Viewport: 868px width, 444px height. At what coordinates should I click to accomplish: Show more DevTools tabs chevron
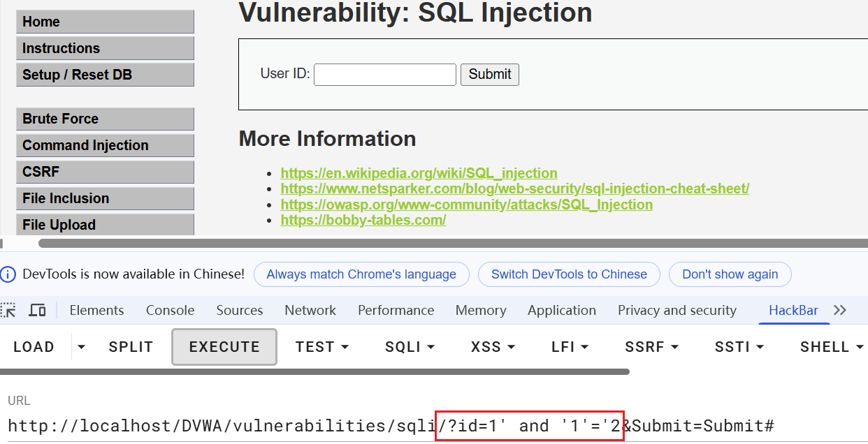[840, 310]
